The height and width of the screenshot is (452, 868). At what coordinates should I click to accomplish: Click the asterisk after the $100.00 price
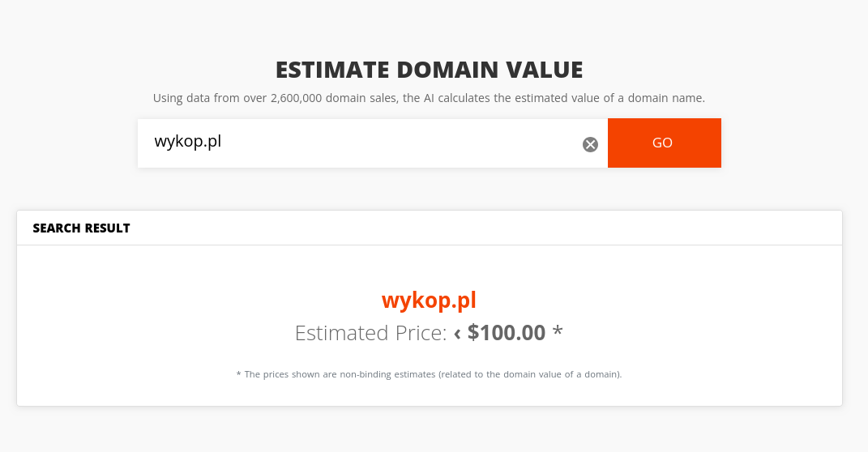pyautogui.click(x=558, y=331)
